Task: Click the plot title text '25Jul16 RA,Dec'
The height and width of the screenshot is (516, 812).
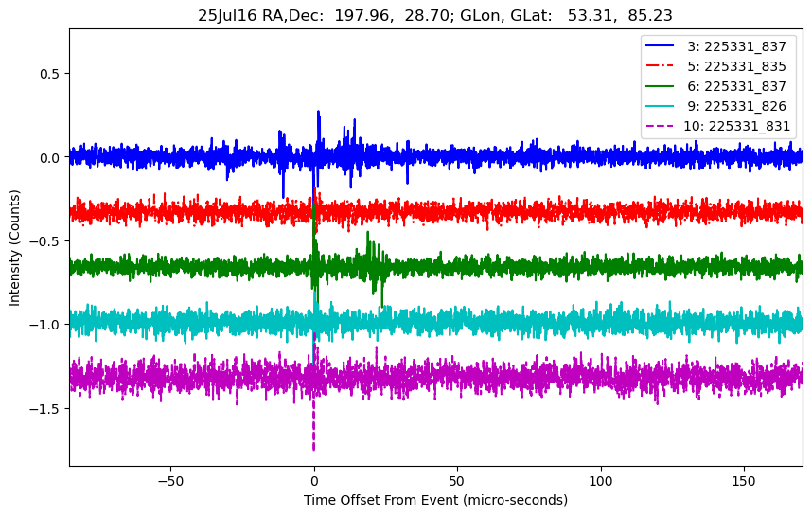Action: (261, 15)
